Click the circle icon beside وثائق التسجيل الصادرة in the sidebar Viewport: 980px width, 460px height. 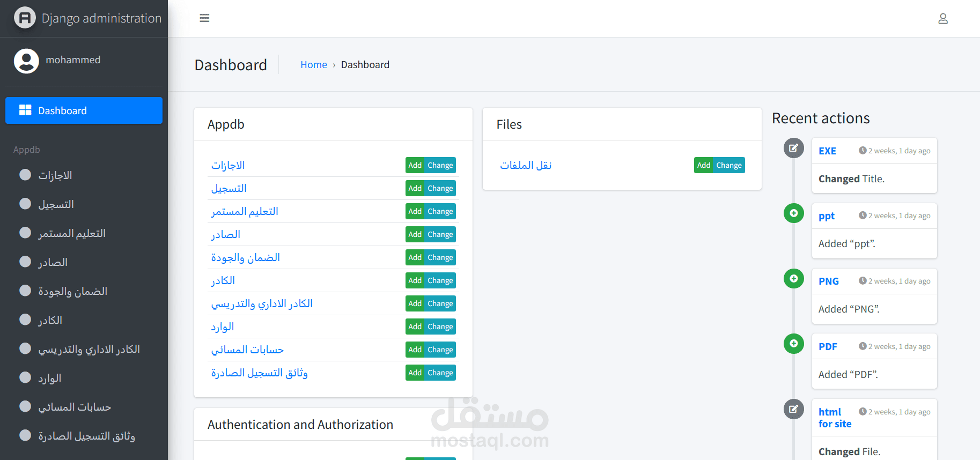tap(25, 435)
